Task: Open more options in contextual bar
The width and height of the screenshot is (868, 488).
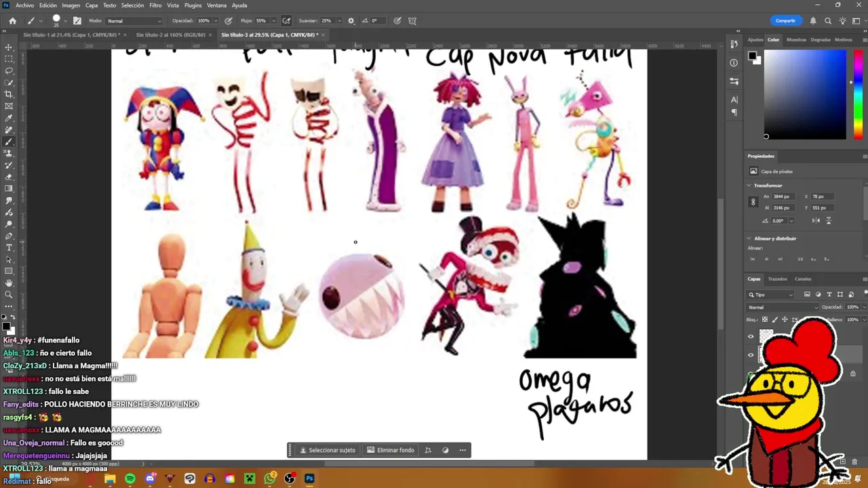Action: tap(462, 450)
